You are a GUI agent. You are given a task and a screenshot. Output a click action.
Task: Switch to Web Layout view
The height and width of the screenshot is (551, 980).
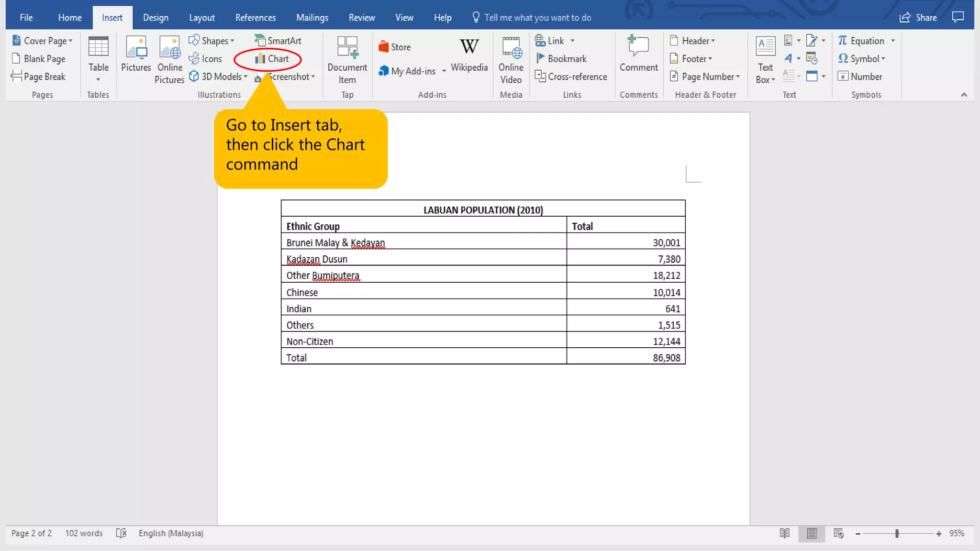tap(838, 533)
